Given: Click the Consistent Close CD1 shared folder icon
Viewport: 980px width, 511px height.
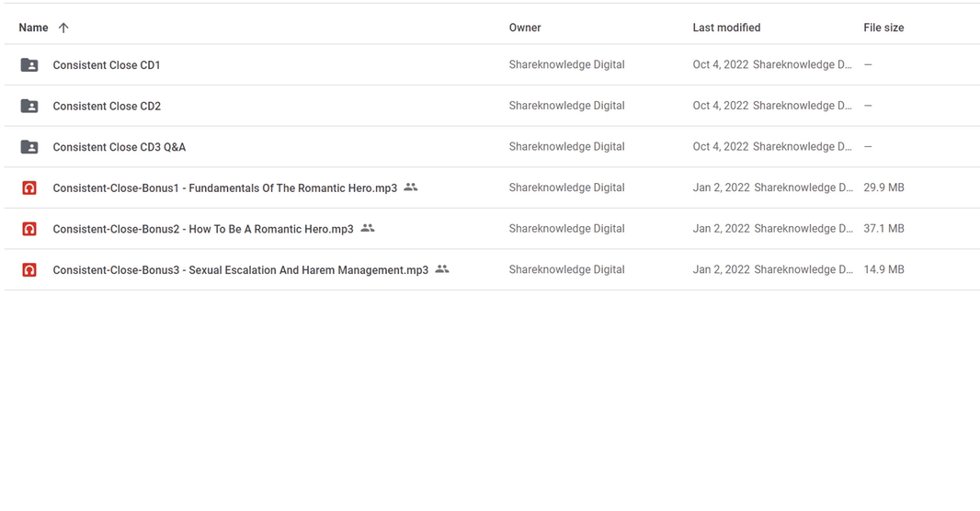Looking at the screenshot, I should (29, 65).
